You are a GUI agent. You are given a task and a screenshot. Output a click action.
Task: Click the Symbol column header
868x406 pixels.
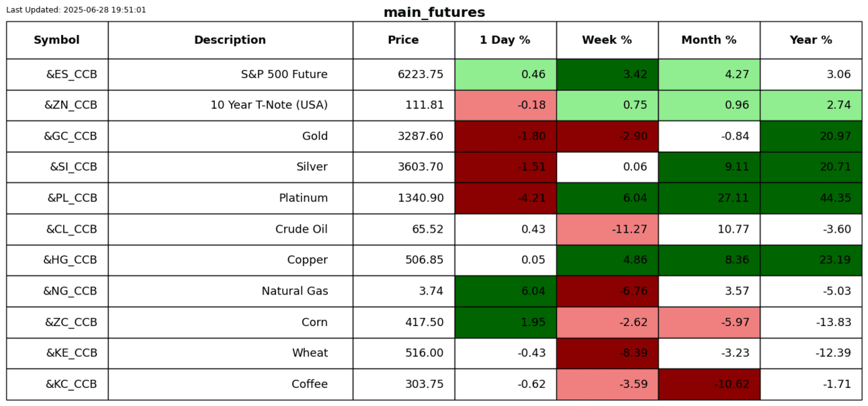57,40
